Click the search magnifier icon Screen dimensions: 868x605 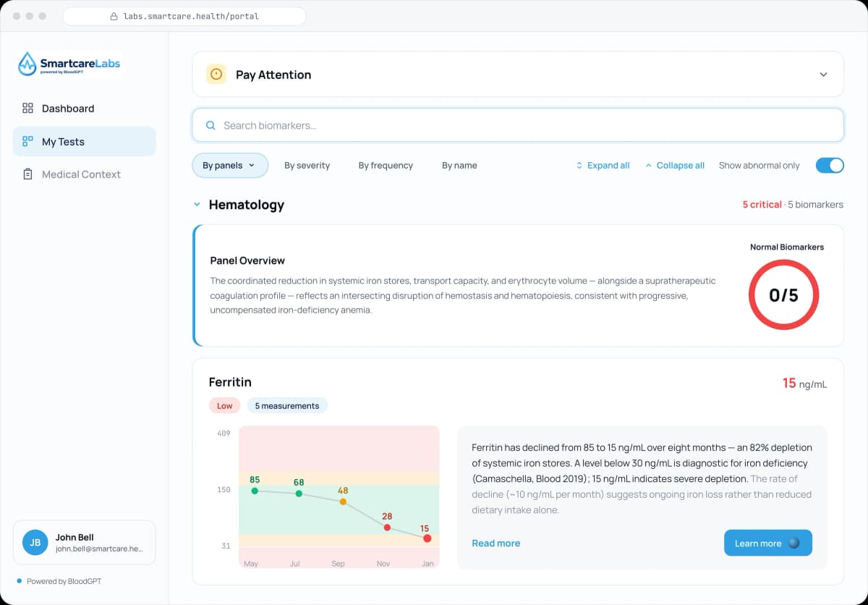pyautogui.click(x=211, y=125)
